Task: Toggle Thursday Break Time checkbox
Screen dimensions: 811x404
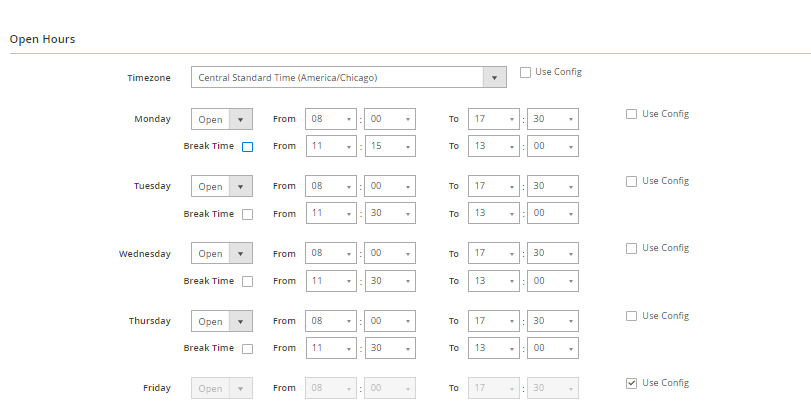Action: [248, 349]
